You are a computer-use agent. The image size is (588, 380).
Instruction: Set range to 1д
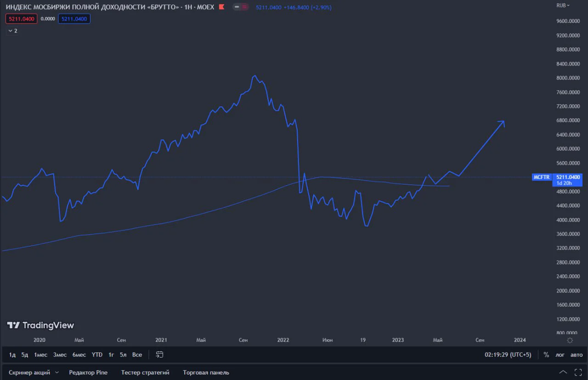[12, 355]
